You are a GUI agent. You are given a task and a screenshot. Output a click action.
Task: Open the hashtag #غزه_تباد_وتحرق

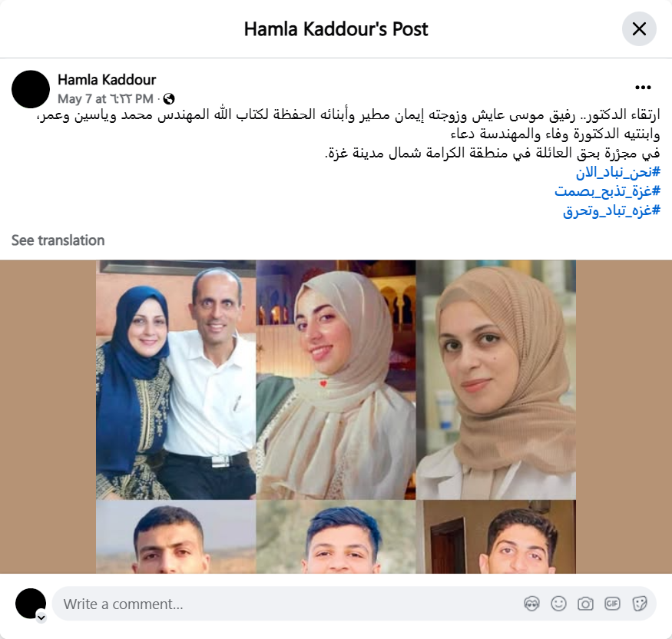(611, 210)
